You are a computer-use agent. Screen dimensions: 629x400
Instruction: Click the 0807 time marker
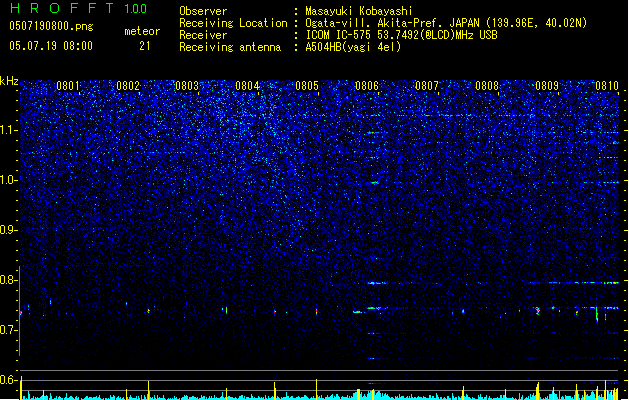tap(427, 86)
